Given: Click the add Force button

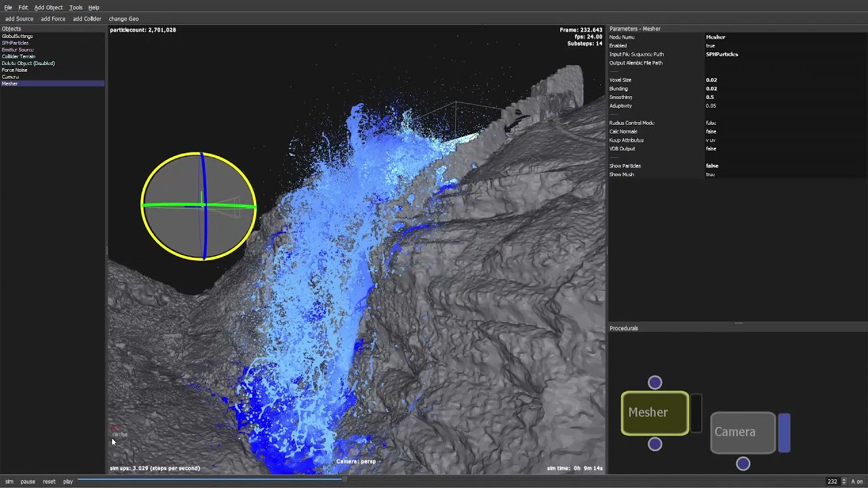Looking at the screenshot, I should (53, 19).
